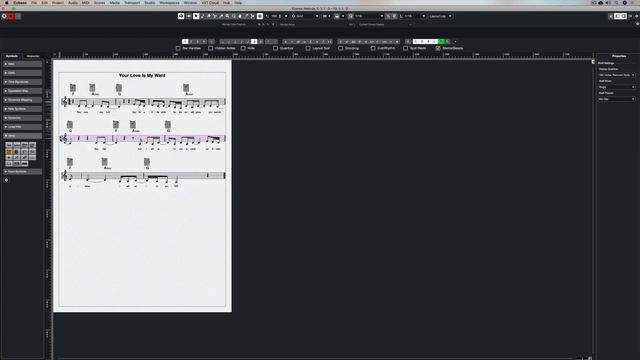Click the pink highlighted second staff
This screenshot has height=360, width=640.
[x=142, y=139]
